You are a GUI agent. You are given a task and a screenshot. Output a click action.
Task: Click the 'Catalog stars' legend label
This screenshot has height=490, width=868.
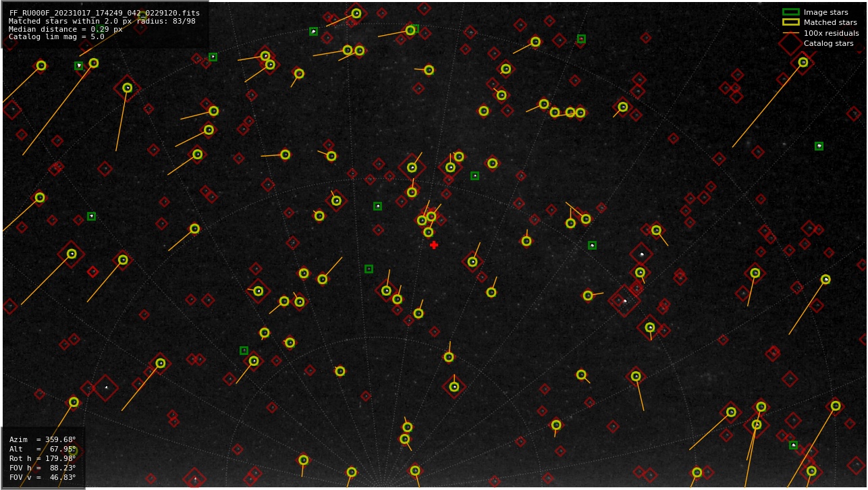pyautogui.click(x=828, y=44)
